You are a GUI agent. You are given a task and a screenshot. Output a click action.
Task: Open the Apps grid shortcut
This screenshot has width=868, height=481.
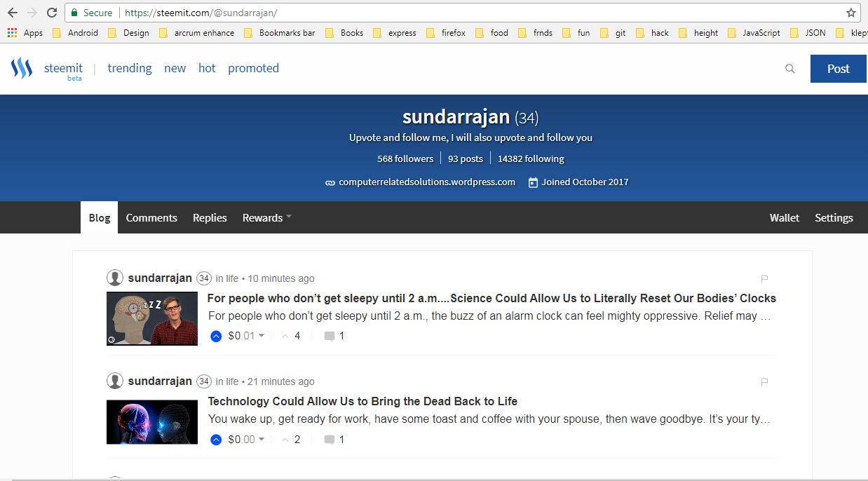pos(25,33)
